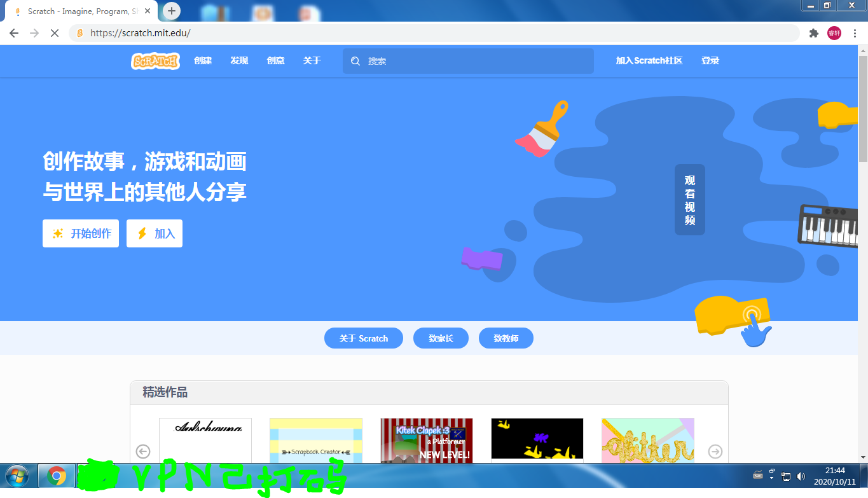This screenshot has width=868, height=498.
Task: Show previous featured projects with left arrow
Action: tap(143, 452)
